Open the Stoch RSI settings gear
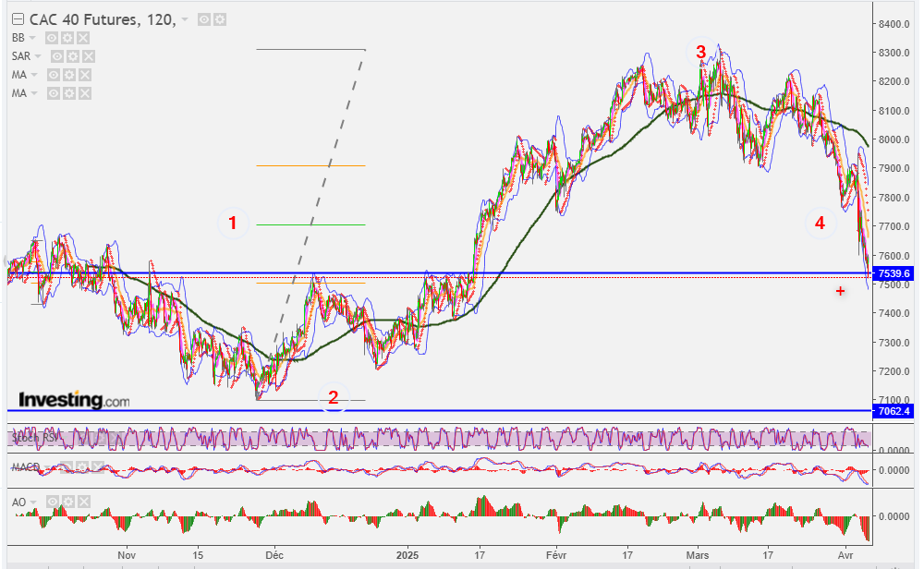 [100, 438]
